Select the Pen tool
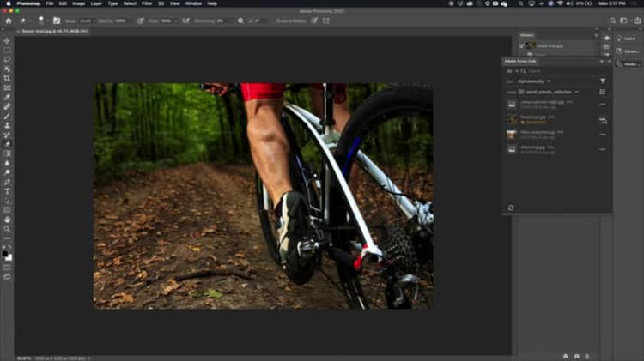The width and height of the screenshot is (644, 361). click(x=7, y=182)
